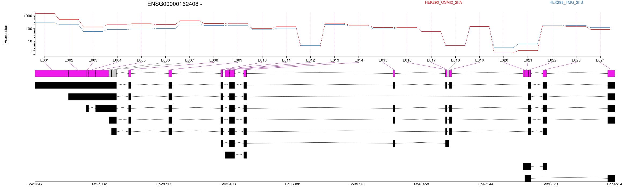Select the HEK293_OSMI2_2hA legend label
Screen dimensions: 644x188
click(443, 2)
